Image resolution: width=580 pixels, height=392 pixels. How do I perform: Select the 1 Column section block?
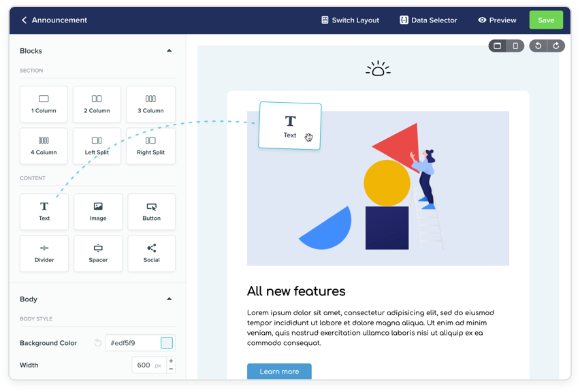(44, 104)
